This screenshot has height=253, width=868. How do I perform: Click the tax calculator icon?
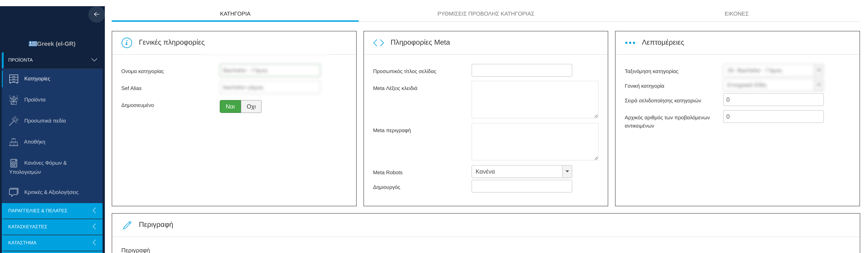pyautogui.click(x=14, y=163)
